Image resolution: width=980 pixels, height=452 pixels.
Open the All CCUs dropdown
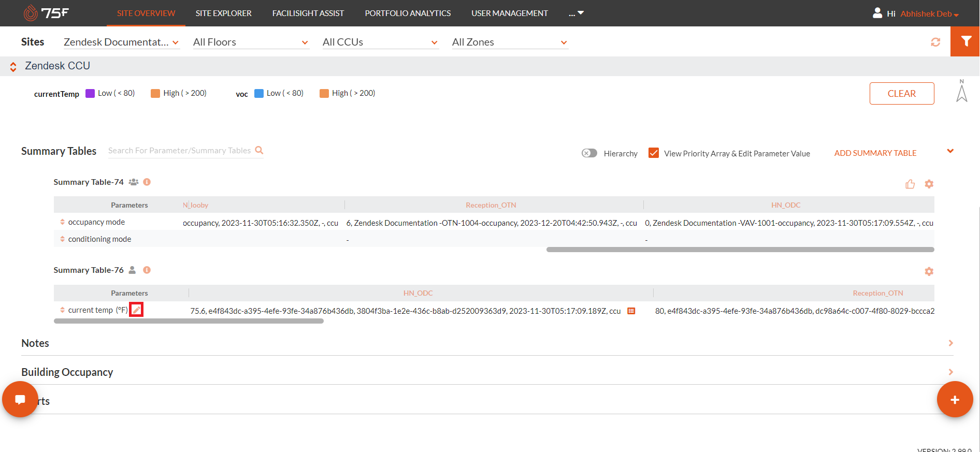pyautogui.click(x=380, y=42)
